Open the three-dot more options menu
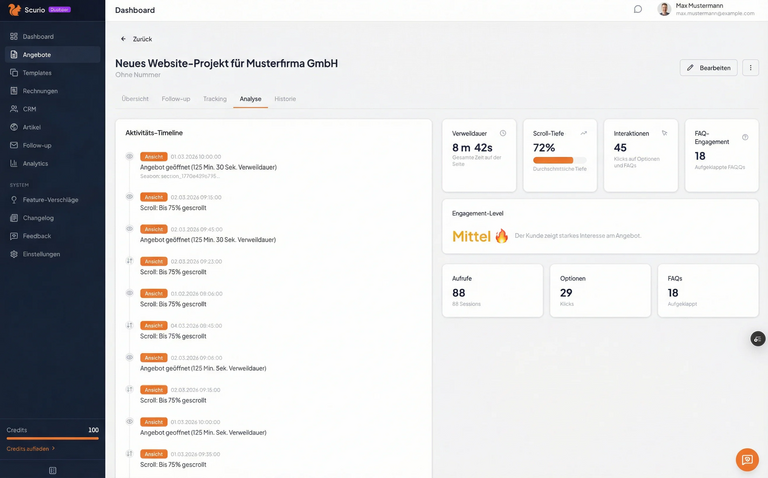The height and width of the screenshot is (478, 768). click(750, 68)
